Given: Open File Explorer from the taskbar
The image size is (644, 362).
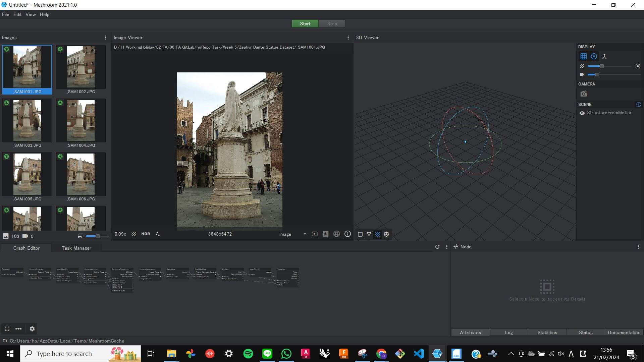Looking at the screenshot, I should pos(171,354).
